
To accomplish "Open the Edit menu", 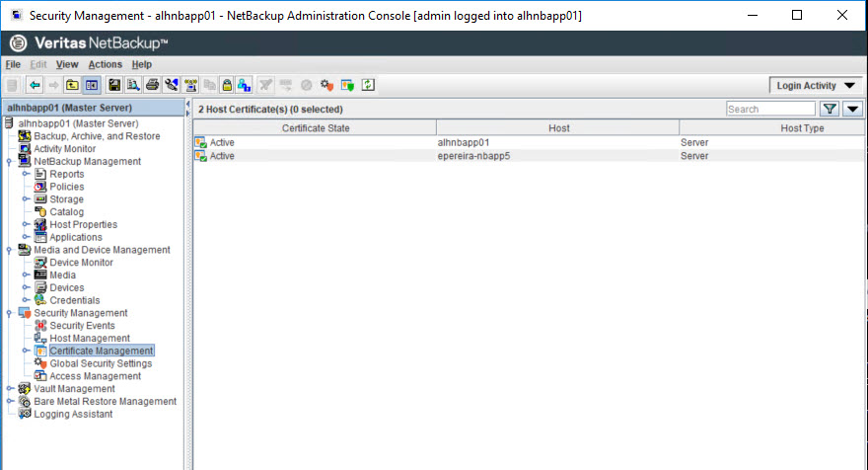I will click(x=38, y=64).
